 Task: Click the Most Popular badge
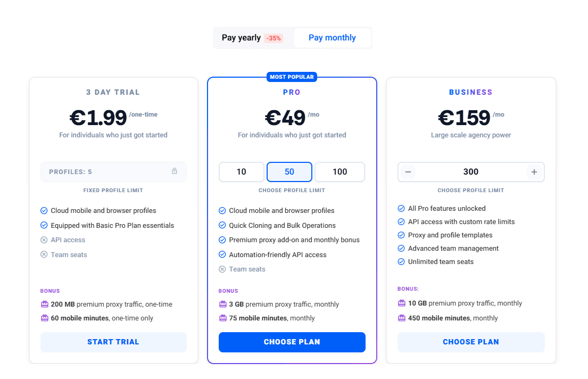coord(292,77)
